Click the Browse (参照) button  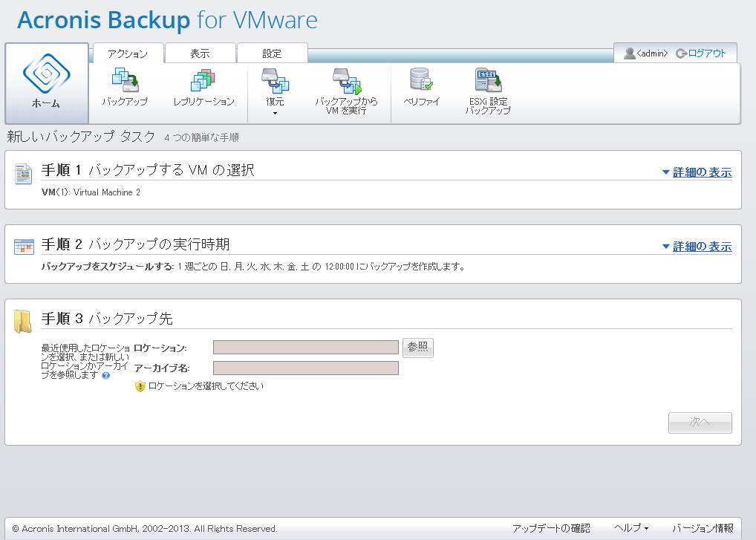click(418, 348)
